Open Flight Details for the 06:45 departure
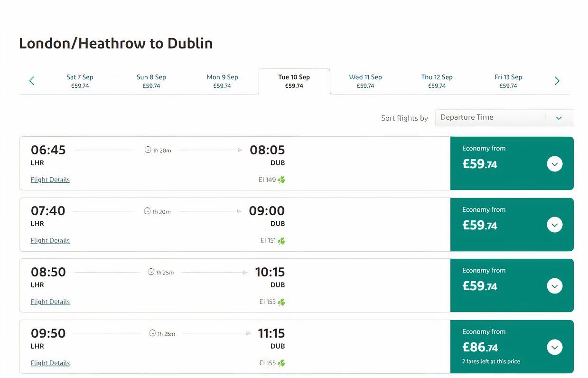The width and height of the screenshot is (588, 378). click(x=50, y=180)
